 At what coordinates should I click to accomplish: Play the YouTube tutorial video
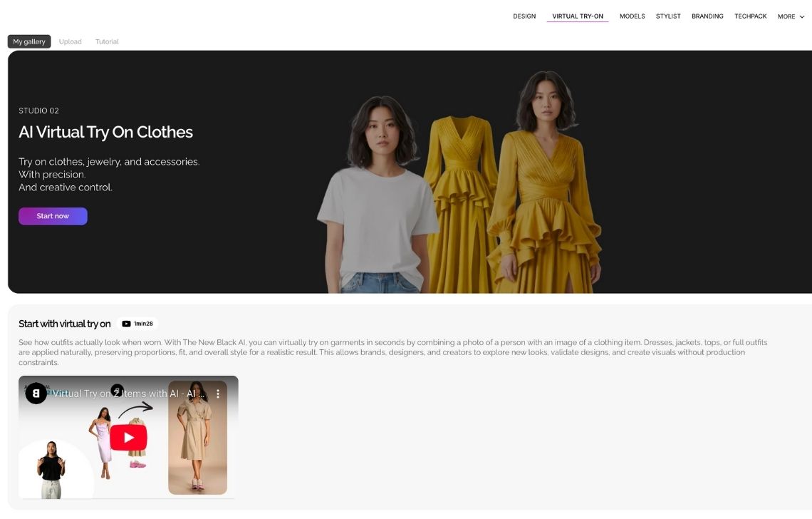tap(128, 437)
